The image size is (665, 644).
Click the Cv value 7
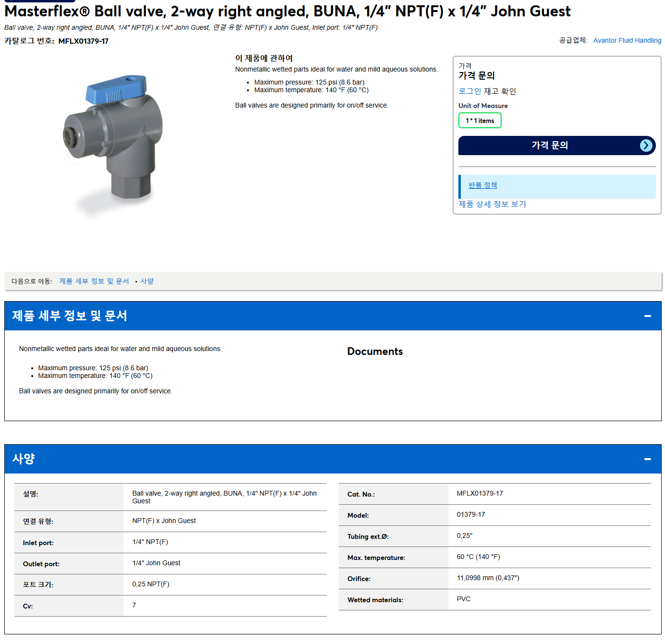[x=134, y=605]
